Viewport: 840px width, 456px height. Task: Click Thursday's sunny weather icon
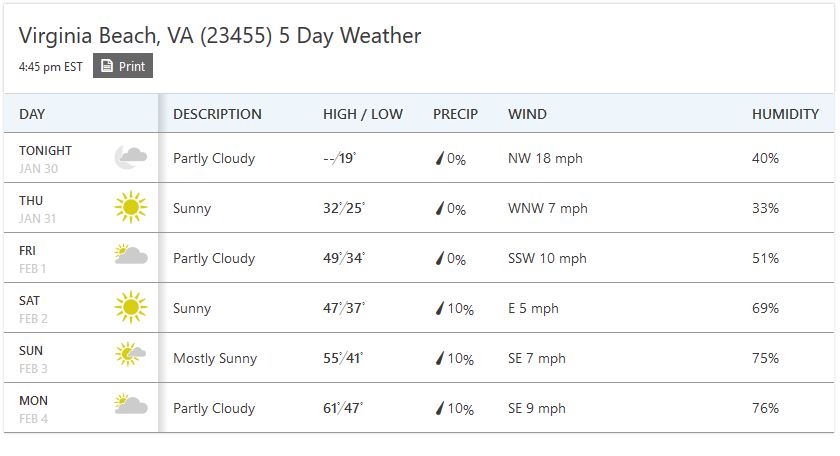[x=130, y=207]
